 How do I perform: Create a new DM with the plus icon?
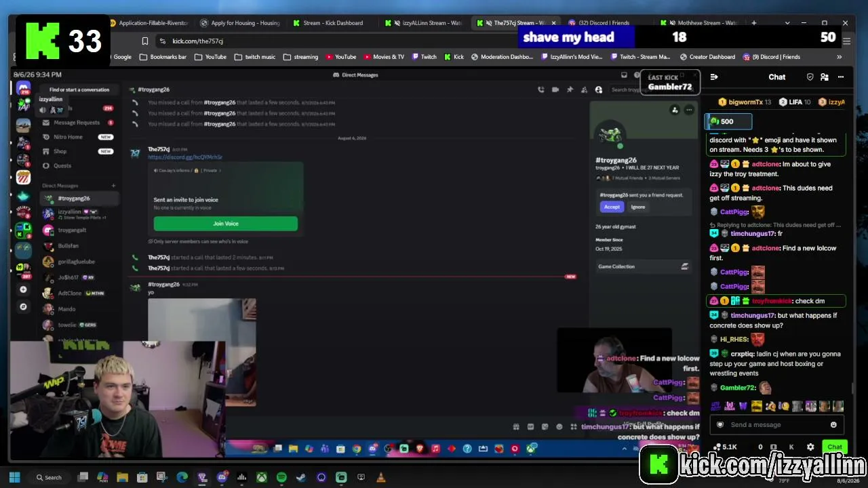[113, 186]
